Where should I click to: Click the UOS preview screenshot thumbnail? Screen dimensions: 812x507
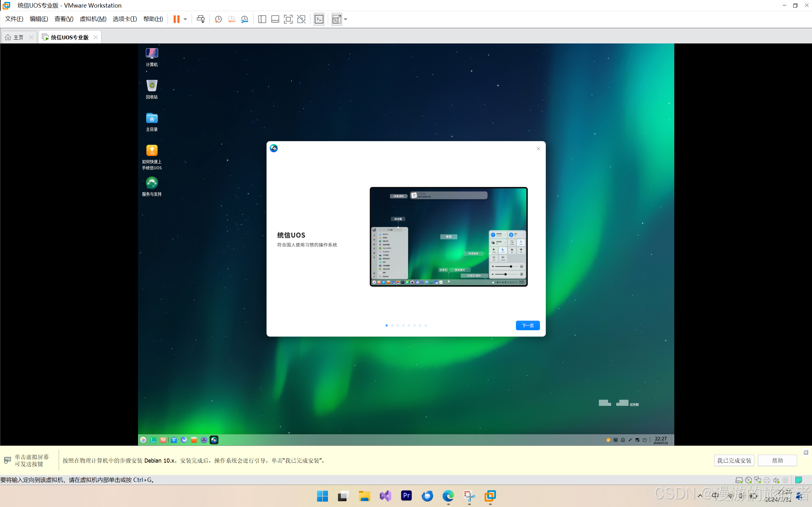449,237
